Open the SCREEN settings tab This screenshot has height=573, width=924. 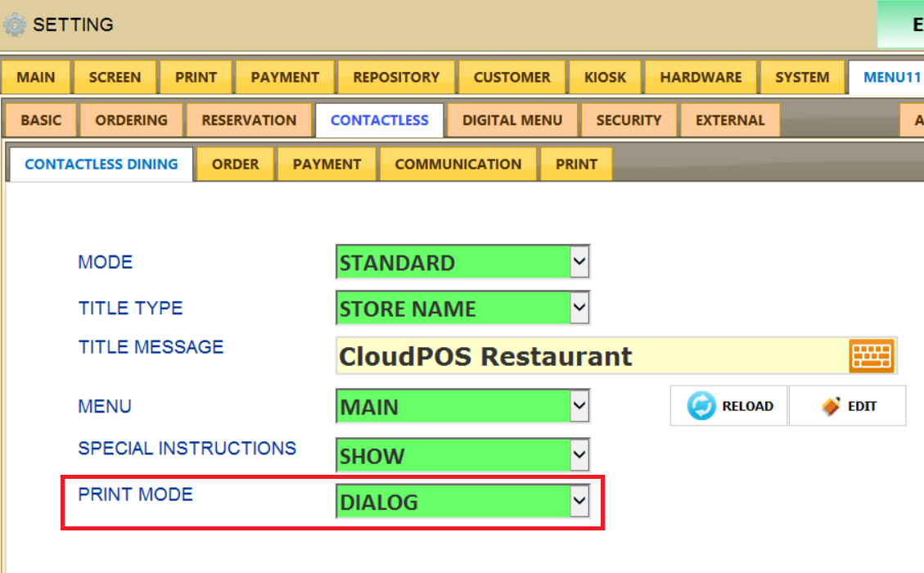115,77
